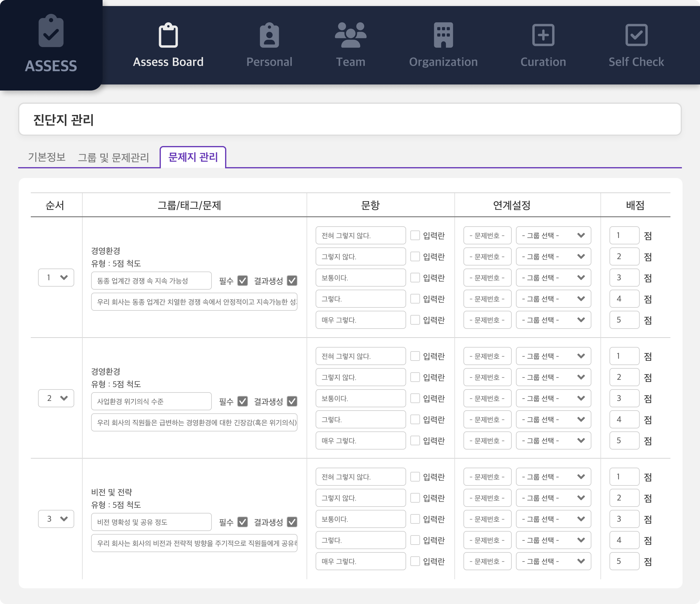Enable 입력란 checkbox beside first '전혀 그렇지 않다.'
The width and height of the screenshot is (700, 604).
click(x=415, y=235)
